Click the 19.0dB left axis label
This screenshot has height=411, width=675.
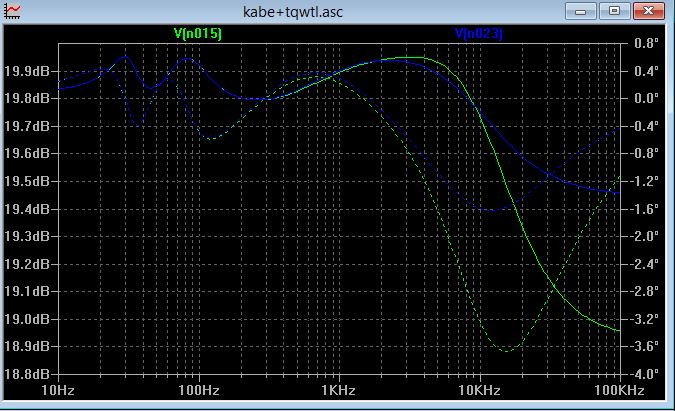[27, 319]
